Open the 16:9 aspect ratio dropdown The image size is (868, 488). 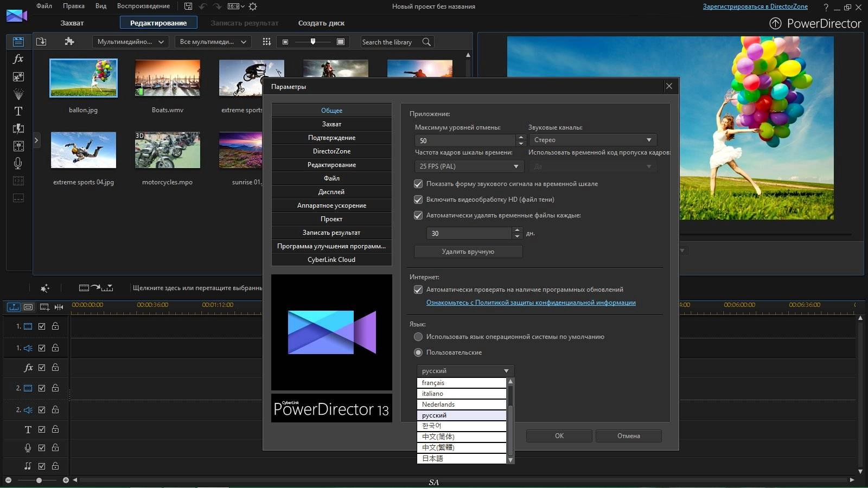[236, 7]
